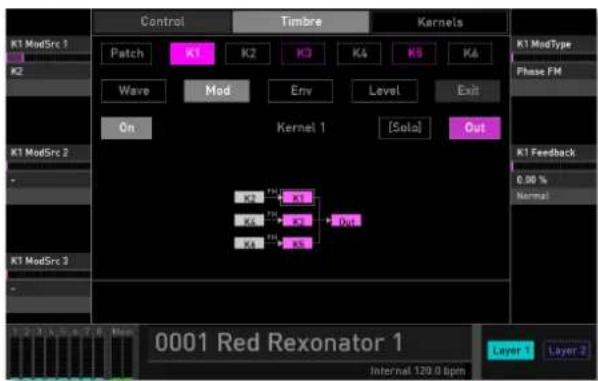Open the Level sub-page

pyautogui.click(x=384, y=91)
